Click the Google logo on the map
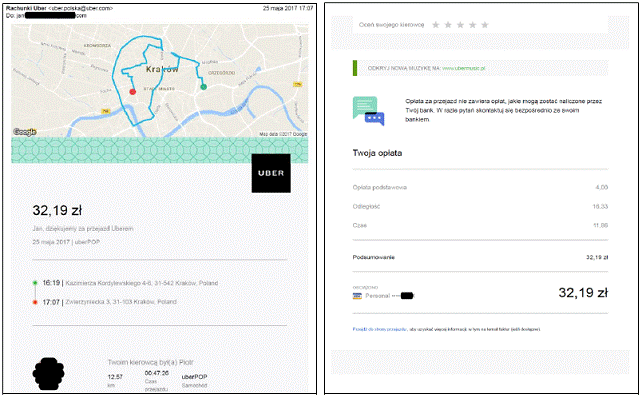The height and width of the screenshot is (398, 642). click(25, 131)
